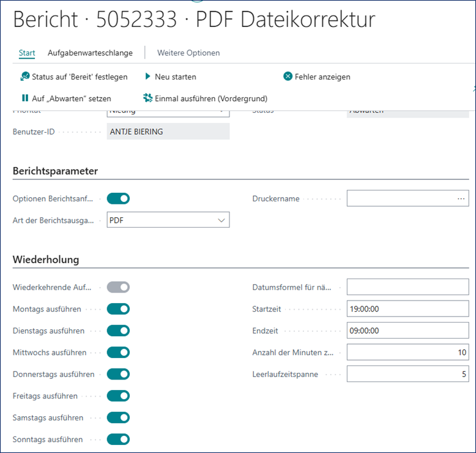Image resolution: width=476 pixels, height=453 pixels.
Task: Click the Fehler anzeigen error icon
Action: [x=288, y=77]
